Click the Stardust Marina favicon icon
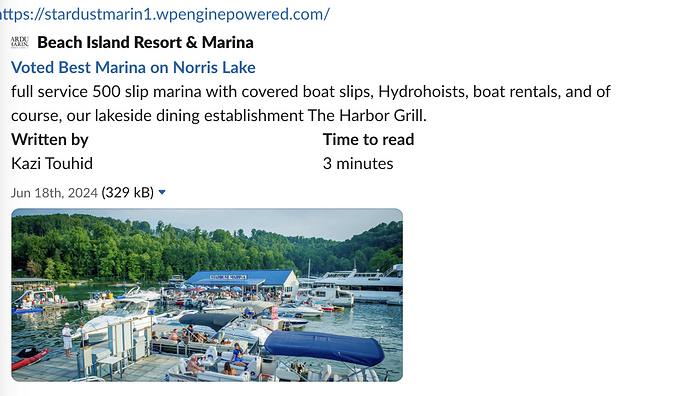 pos(20,42)
